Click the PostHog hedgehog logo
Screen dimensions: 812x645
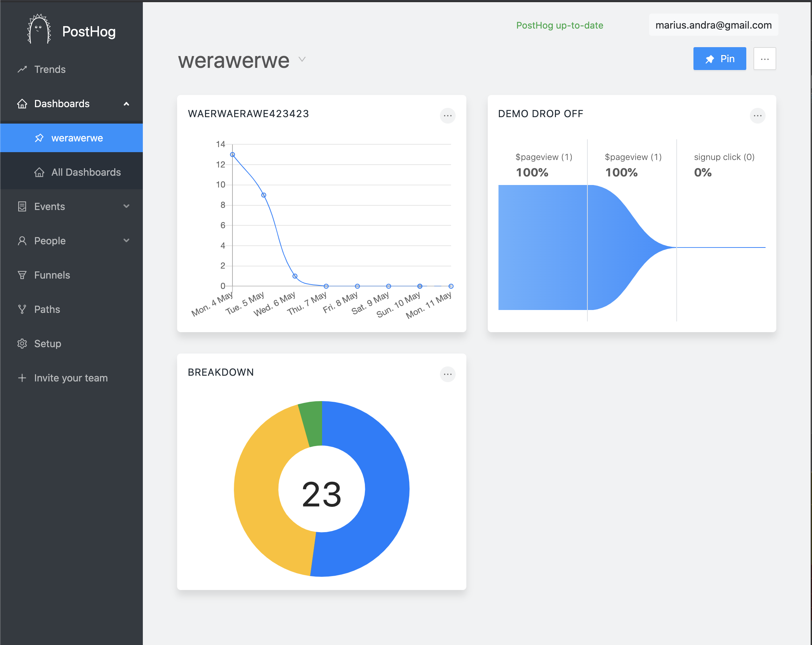point(39,29)
